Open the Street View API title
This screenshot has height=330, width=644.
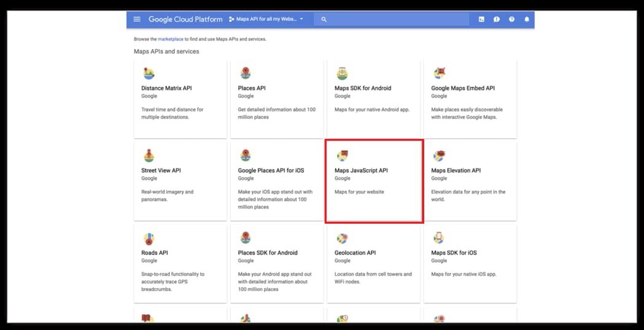click(161, 171)
